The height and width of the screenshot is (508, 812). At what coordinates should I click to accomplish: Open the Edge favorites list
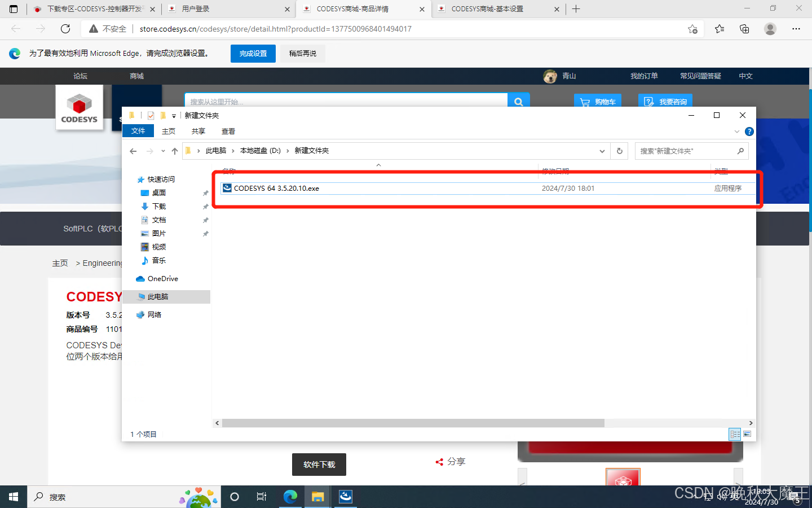click(720, 29)
